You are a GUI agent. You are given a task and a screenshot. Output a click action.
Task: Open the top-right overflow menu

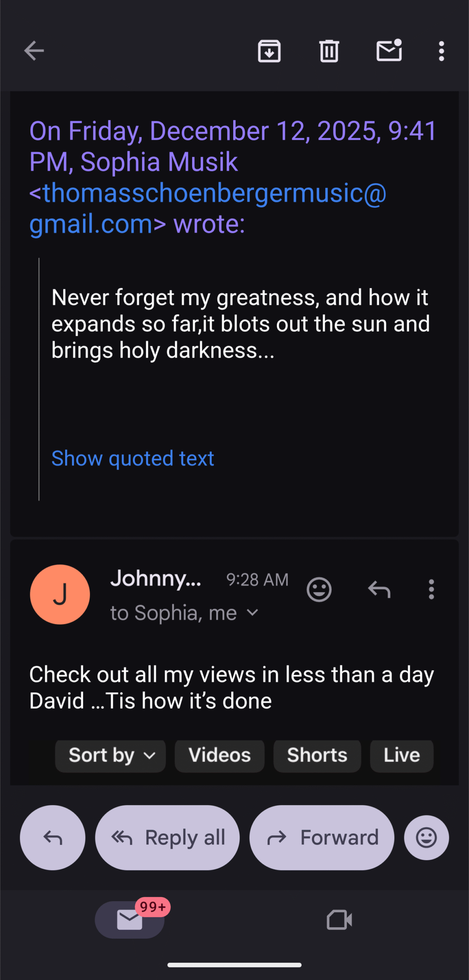tap(441, 51)
